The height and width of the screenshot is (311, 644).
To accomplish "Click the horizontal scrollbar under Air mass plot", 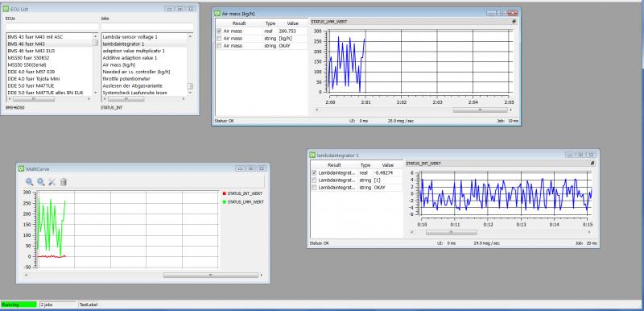I will tap(480, 110).
